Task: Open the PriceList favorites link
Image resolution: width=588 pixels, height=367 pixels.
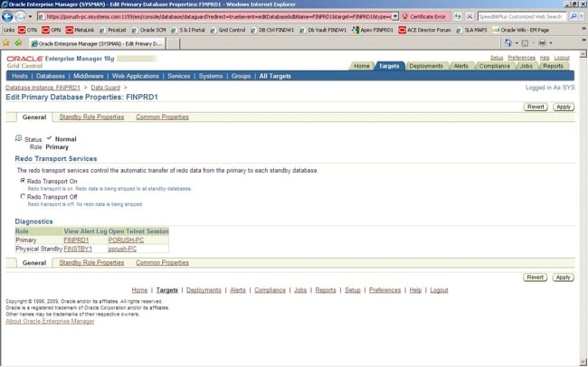Action: [x=113, y=30]
